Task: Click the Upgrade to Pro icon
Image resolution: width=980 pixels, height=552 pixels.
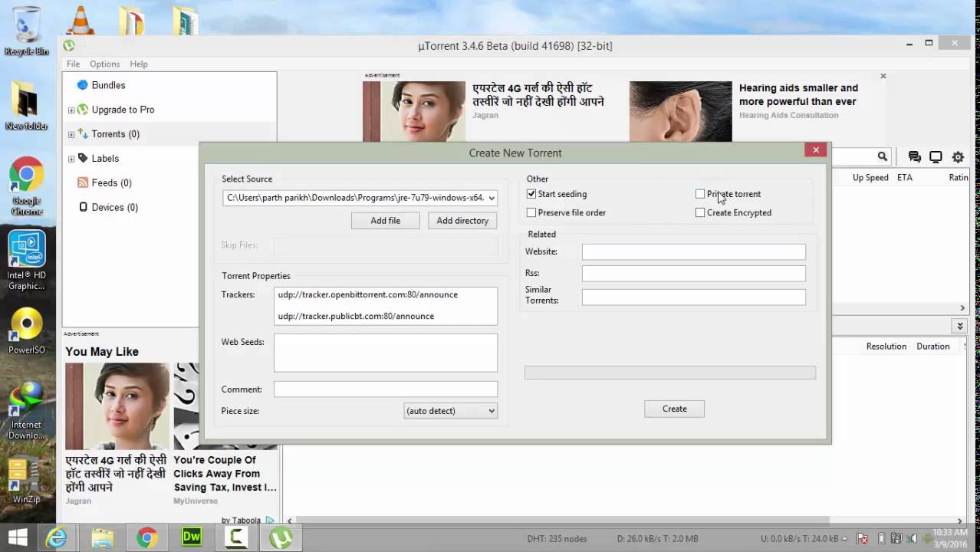Action: pos(83,110)
